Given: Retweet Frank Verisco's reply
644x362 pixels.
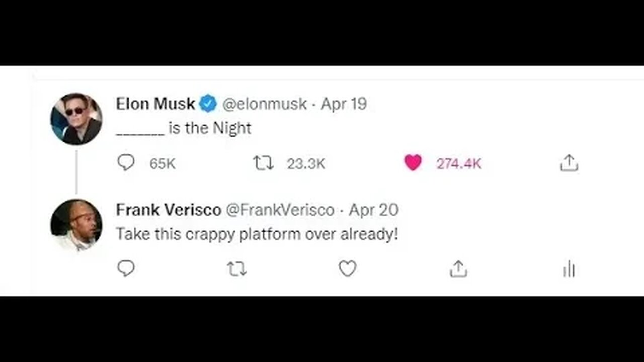Looking at the screenshot, I should pyautogui.click(x=236, y=269).
